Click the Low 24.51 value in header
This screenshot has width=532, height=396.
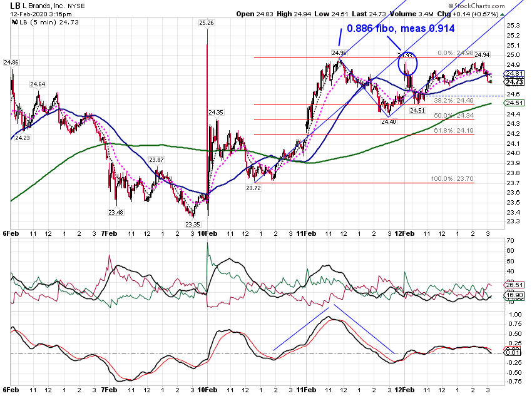pyautogui.click(x=331, y=14)
